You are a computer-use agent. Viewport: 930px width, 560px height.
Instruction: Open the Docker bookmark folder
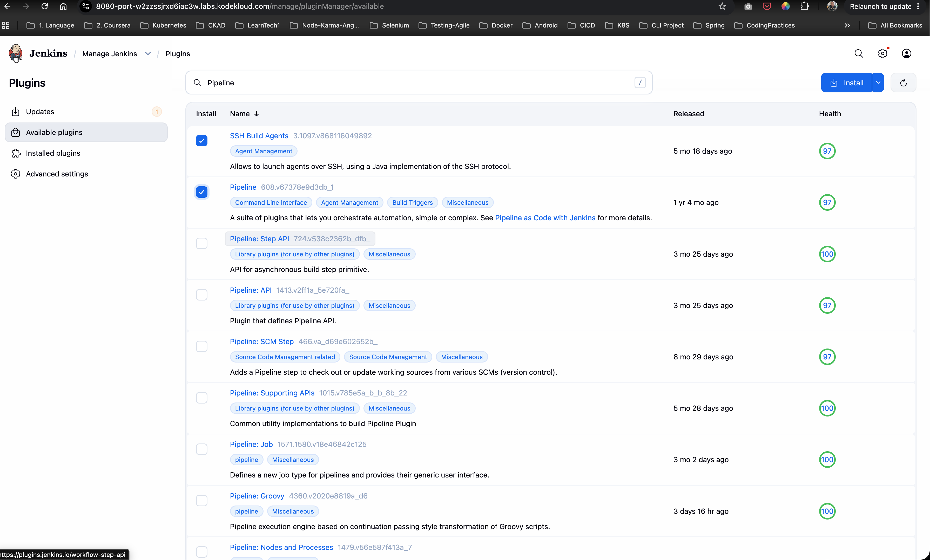pos(496,25)
